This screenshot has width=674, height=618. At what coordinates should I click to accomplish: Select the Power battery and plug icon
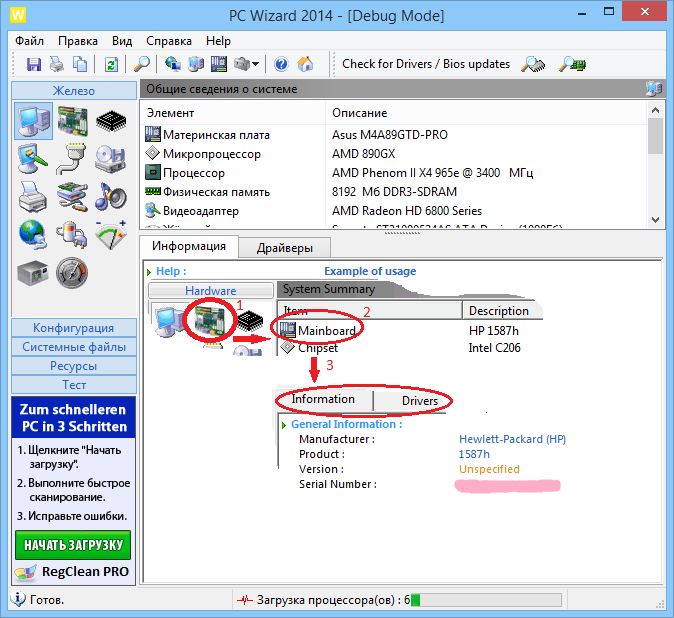coord(72,235)
